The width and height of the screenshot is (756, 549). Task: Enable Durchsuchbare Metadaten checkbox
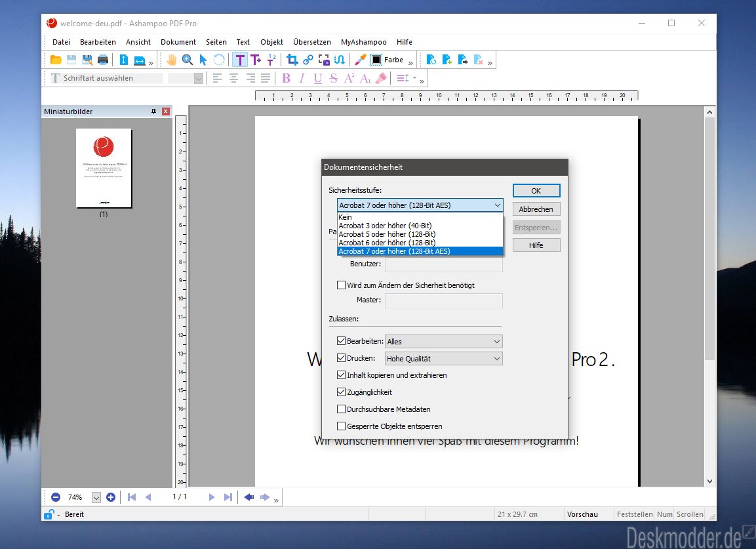pyautogui.click(x=342, y=409)
